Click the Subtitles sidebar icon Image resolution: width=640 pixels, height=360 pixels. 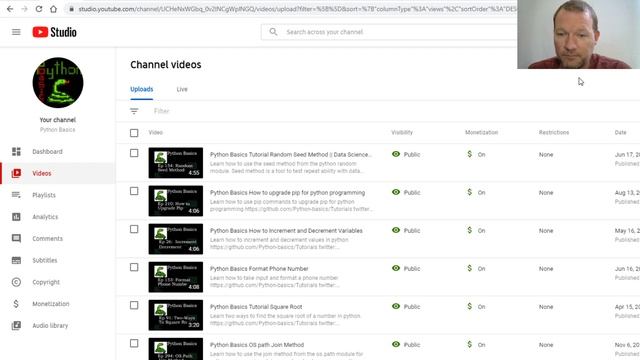[x=16, y=260]
